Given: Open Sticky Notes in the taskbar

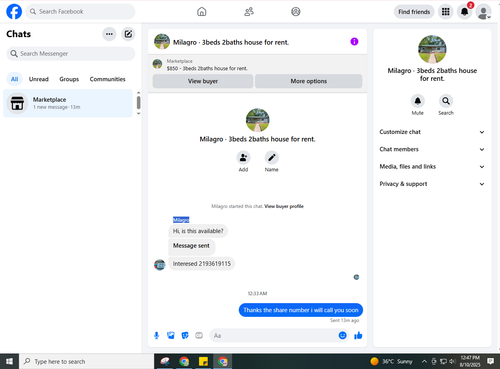Looking at the screenshot, I should 203,361.
